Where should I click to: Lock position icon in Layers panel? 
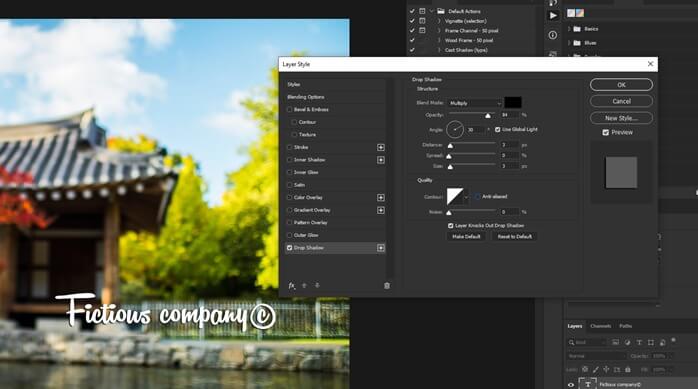[x=606, y=369]
